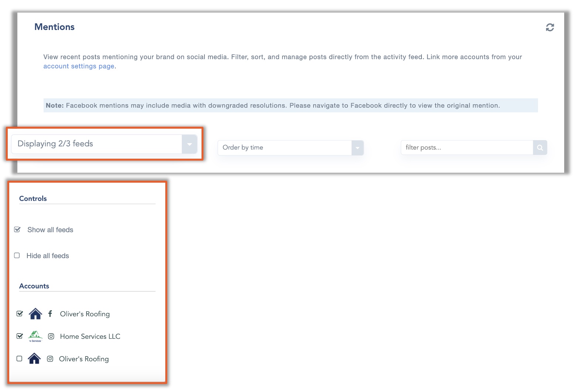Viewport: 576px width, 392px height.
Task: Click the refresh mentions icon
Action: tap(550, 27)
